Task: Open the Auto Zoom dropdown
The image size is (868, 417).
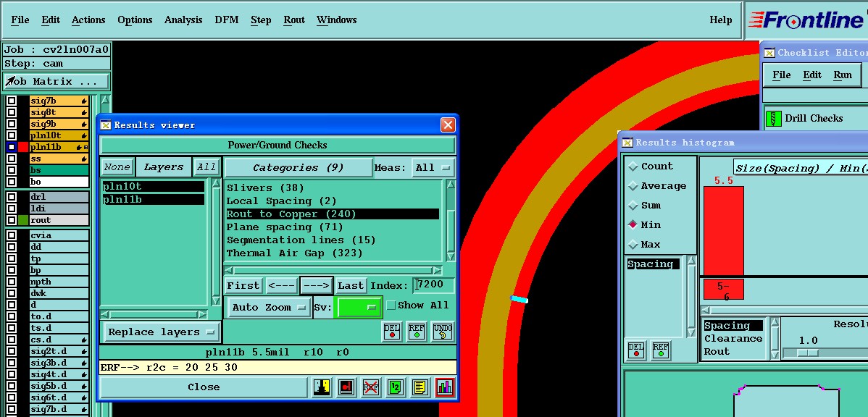Action: (x=269, y=308)
